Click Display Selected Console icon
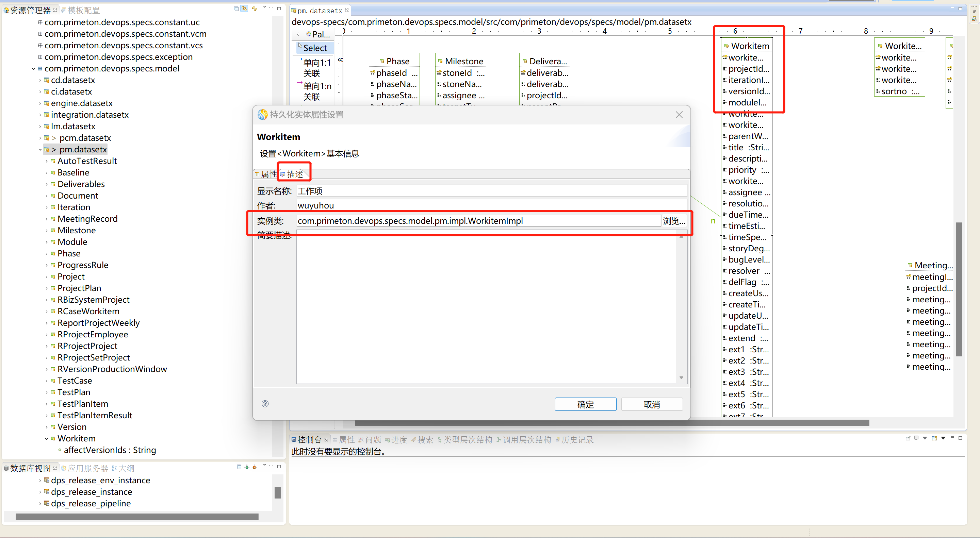This screenshot has width=980, height=538. (x=916, y=438)
